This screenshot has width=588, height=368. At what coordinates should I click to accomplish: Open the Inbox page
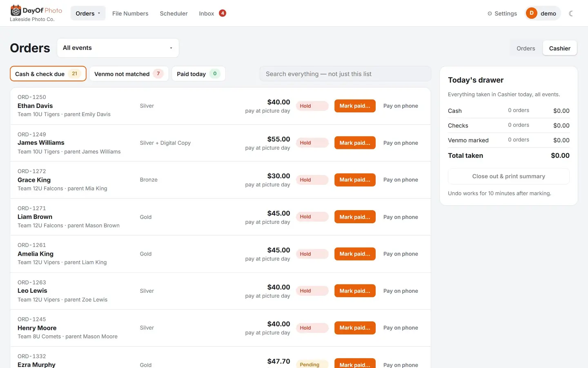click(207, 13)
